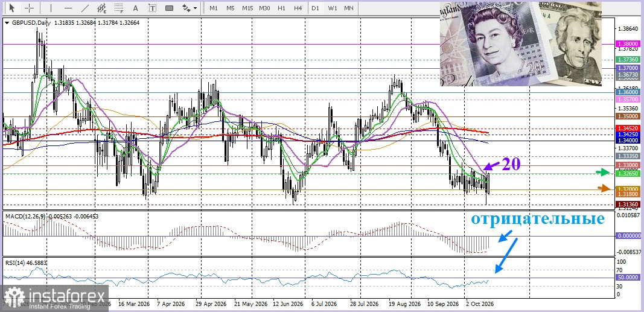
Task: Click the 1.34250 blue price label
Action: [628, 134]
